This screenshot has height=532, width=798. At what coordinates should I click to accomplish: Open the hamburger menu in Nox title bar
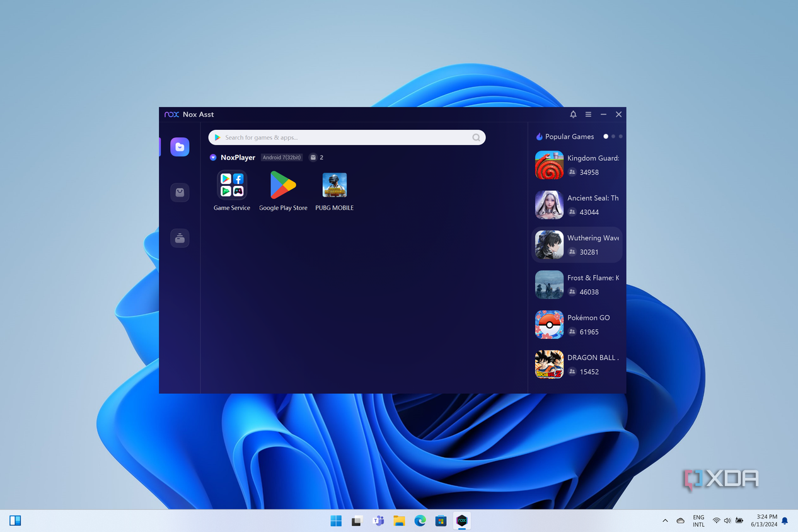tap(588, 114)
